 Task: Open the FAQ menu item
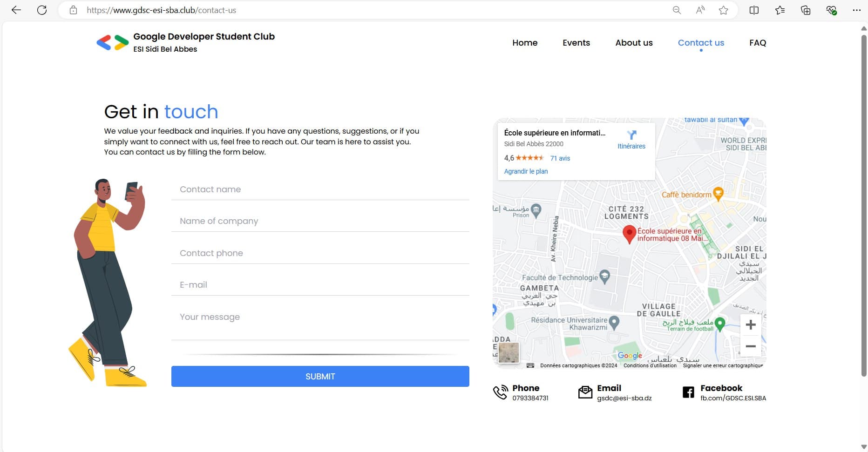pos(758,43)
